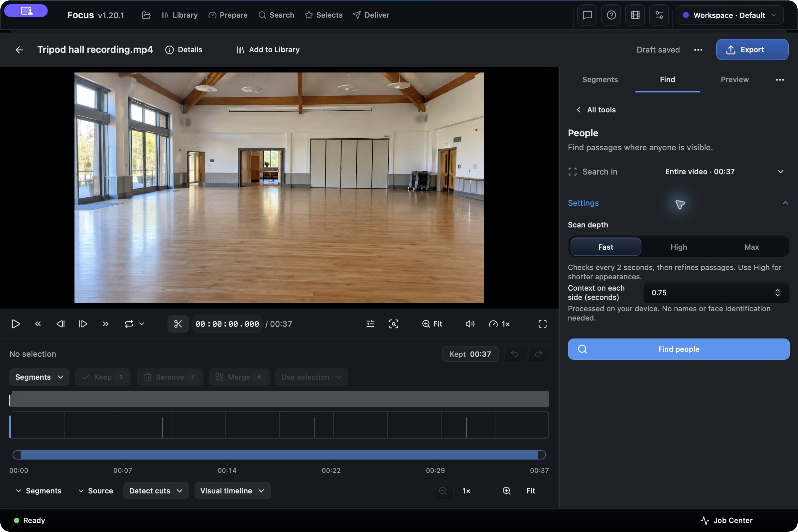
Task: Click the filmstrip icon in top bar
Action: 635,15
